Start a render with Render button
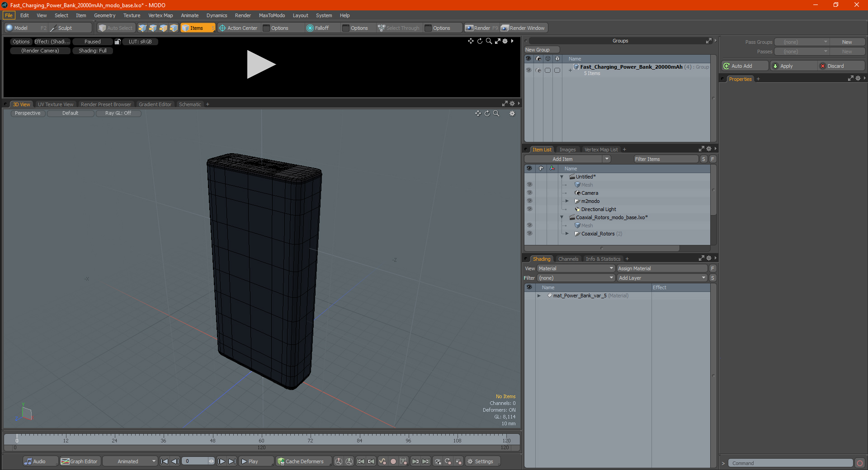This screenshot has width=868, height=470. (x=481, y=28)
